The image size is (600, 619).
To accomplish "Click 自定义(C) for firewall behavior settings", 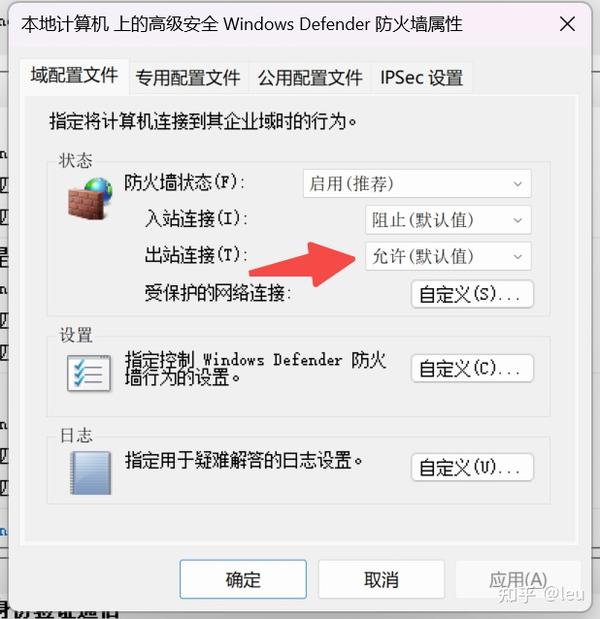I will coord(472,368).
